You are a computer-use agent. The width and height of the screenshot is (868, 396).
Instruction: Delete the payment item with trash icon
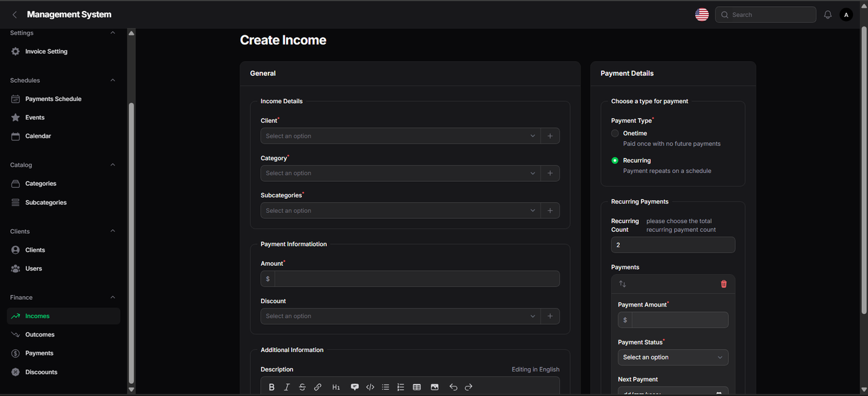(724, 284)
